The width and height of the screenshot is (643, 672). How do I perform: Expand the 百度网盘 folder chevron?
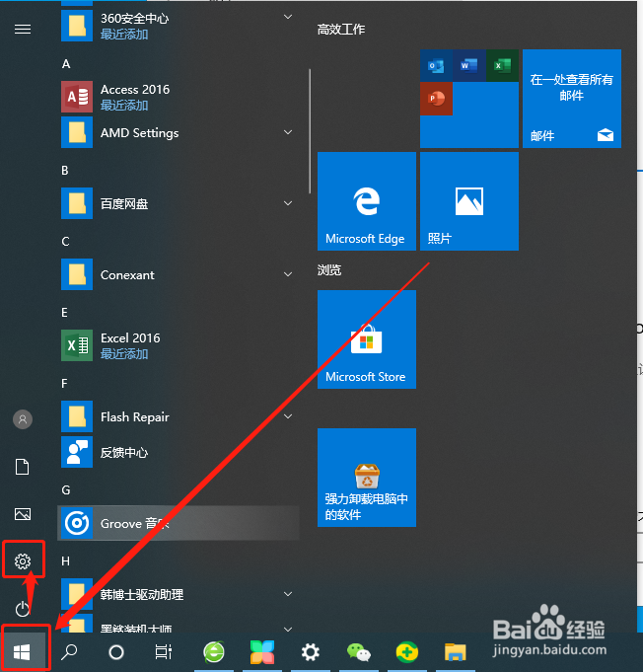pos(288,203)
